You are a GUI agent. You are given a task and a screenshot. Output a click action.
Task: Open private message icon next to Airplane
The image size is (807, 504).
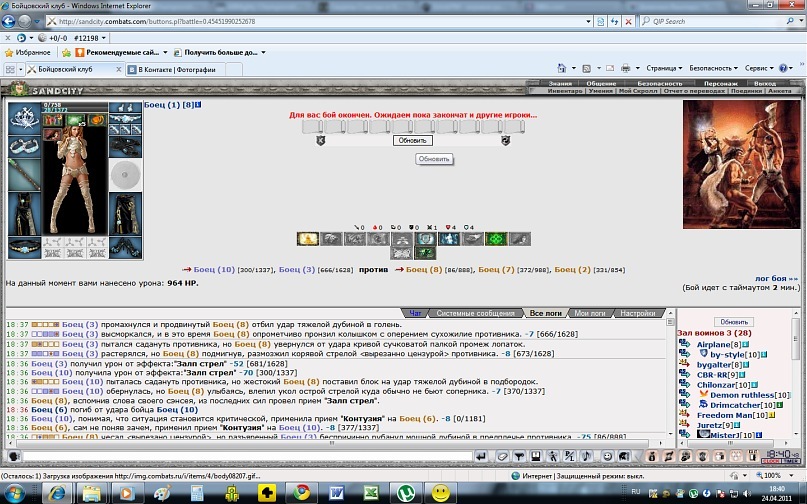coord(684,344)
